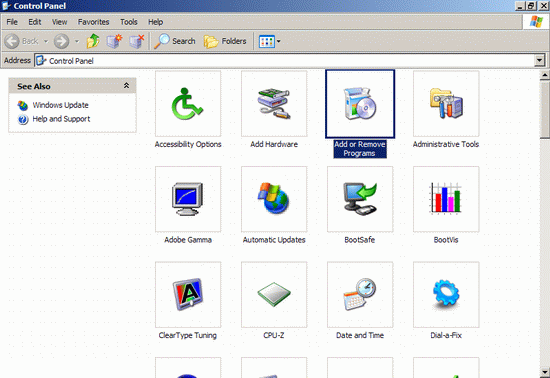This screenshot has width=550, height=378.
Task: Click the Add or Remove Programs label
Action: 360,149
